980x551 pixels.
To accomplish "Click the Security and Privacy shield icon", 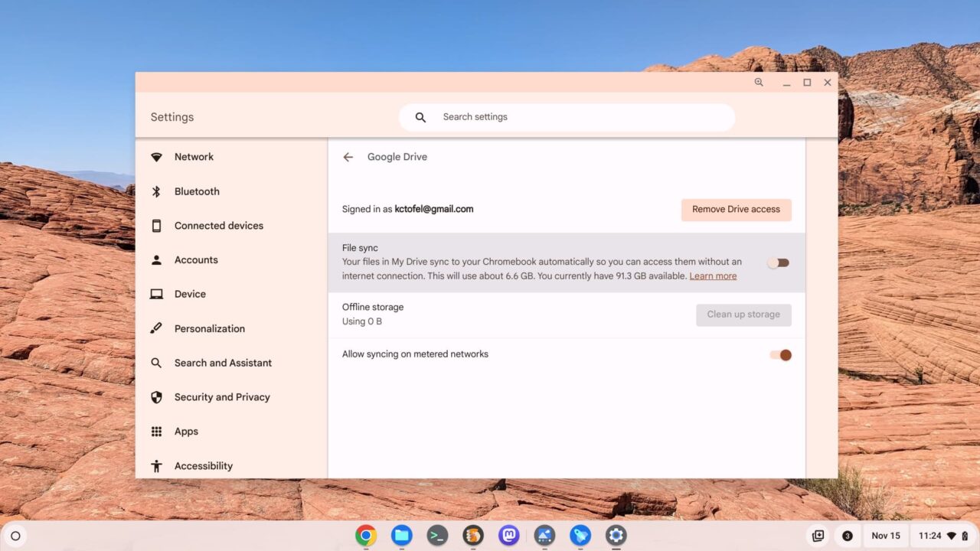I will pos(156,397).
